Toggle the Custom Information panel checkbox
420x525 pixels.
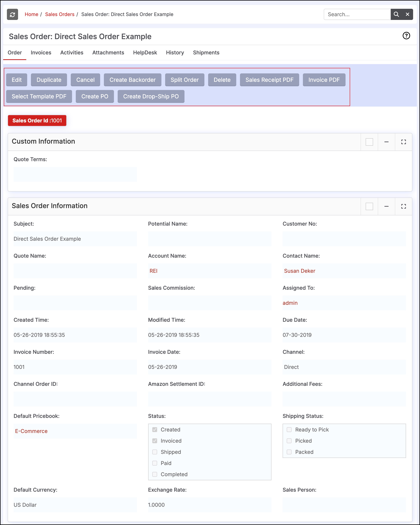click(x=369, y=142)
